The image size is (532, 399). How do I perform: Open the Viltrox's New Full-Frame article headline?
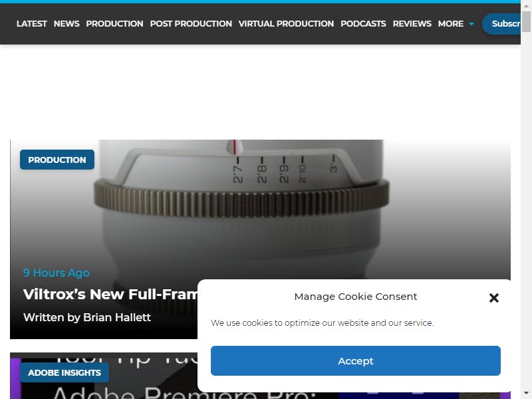(x=110, y=294)
